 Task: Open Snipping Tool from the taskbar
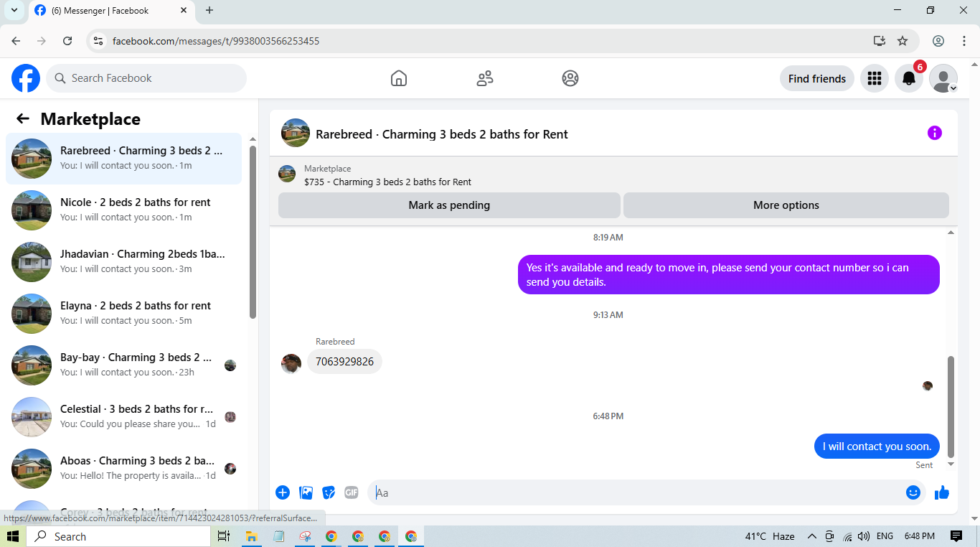coord(305,536)
